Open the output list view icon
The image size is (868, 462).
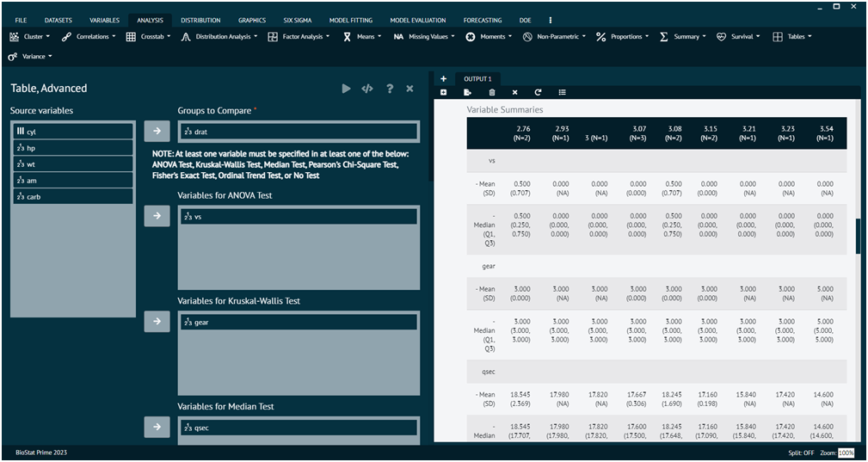562,92
